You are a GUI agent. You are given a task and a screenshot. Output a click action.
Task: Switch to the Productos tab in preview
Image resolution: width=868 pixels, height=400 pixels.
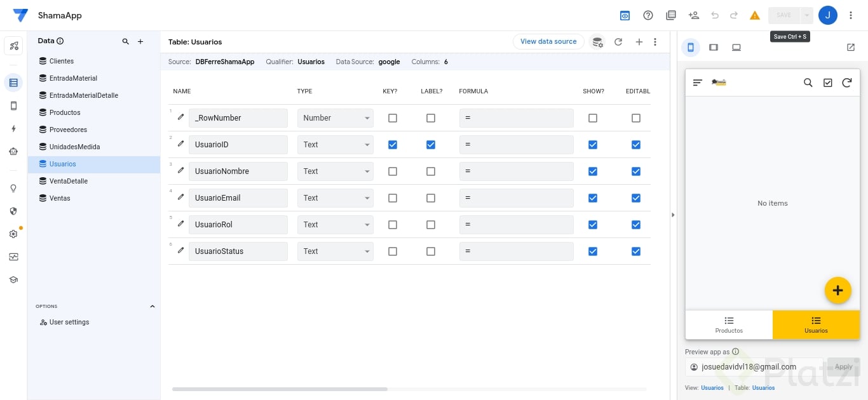pos(728,324)
